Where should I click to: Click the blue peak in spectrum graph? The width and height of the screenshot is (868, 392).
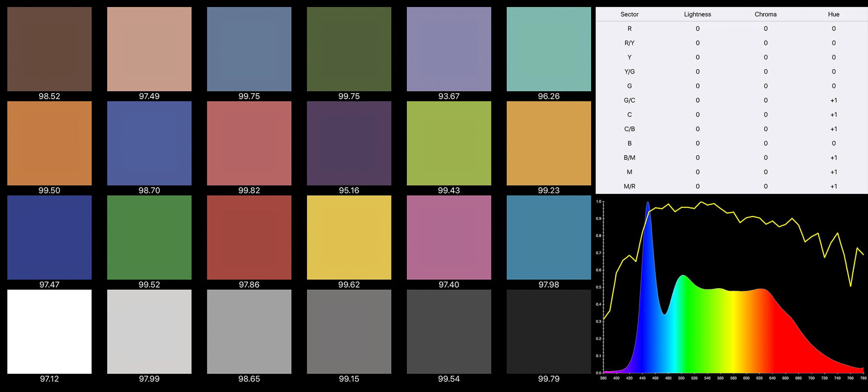point(648,203)
